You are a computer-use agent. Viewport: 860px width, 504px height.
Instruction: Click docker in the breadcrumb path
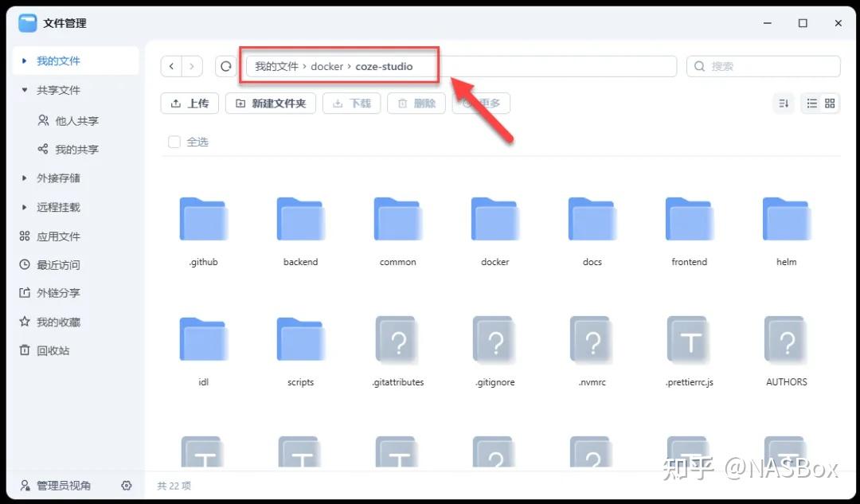coord(326,66)
